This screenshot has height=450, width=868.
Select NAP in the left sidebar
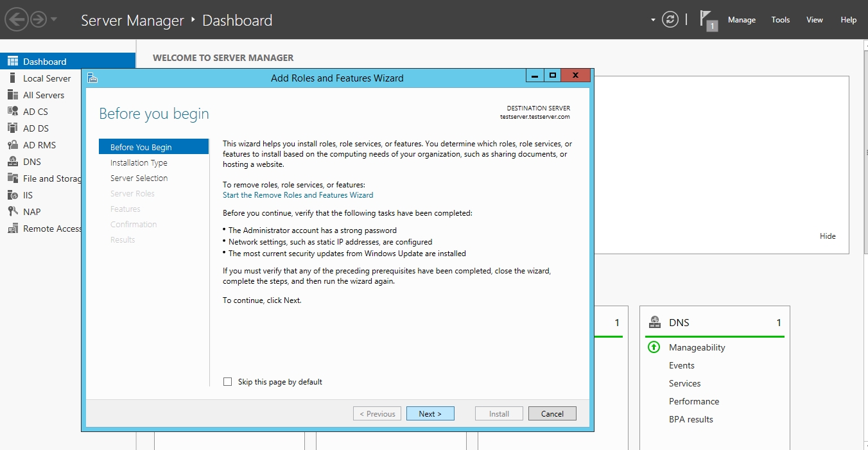coord(31,212)
